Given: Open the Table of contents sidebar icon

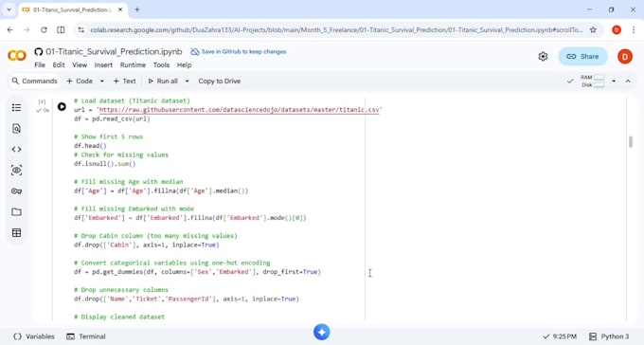Looking at the screenshot, I should (x=16, y=108).
